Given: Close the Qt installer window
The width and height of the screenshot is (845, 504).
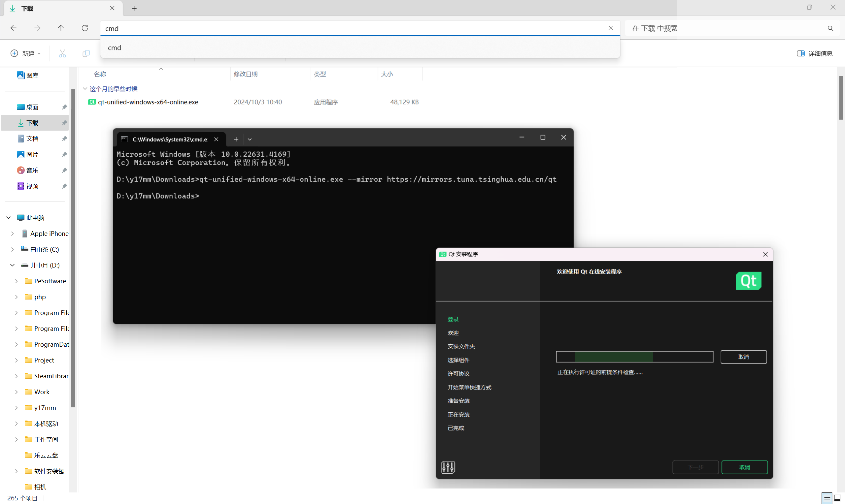Looking at the screenshot, I should point(765,254).
